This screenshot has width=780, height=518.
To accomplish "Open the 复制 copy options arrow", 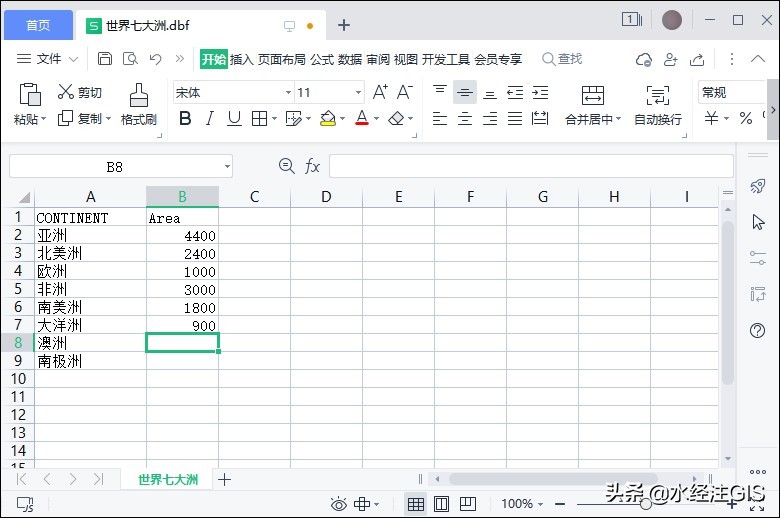I will click(108, 119).
